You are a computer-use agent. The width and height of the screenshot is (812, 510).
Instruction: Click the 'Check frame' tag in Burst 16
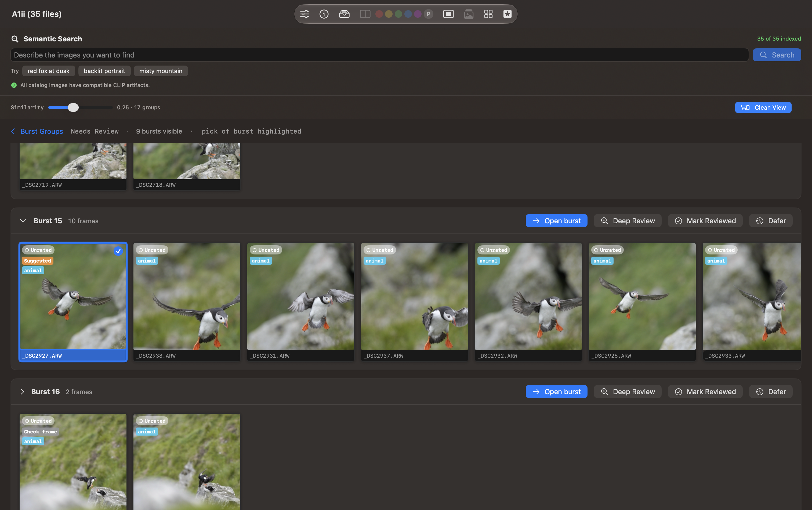click(x=41, y=432)
